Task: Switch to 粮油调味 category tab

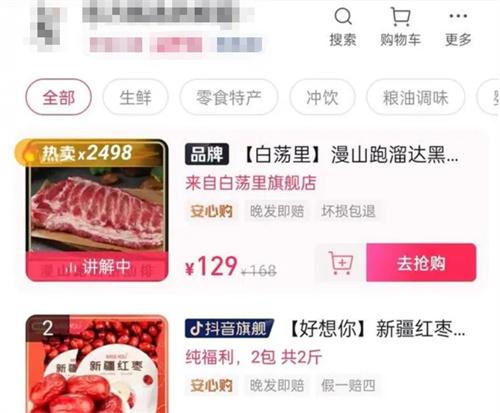Action: (x=415, y=97)
